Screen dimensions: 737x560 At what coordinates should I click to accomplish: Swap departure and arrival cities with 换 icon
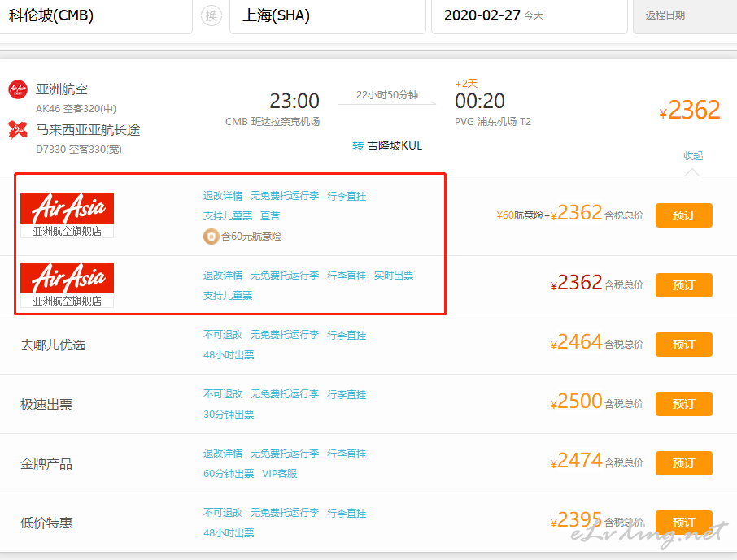(x=211, y=15)
